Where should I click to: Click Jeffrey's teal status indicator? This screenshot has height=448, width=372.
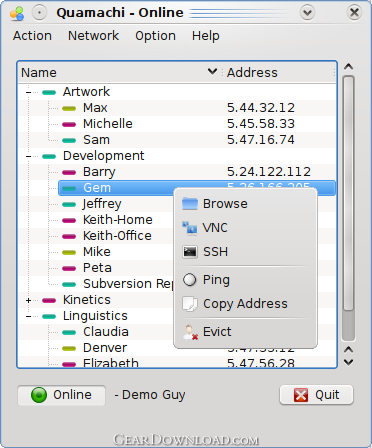[69, 204]
